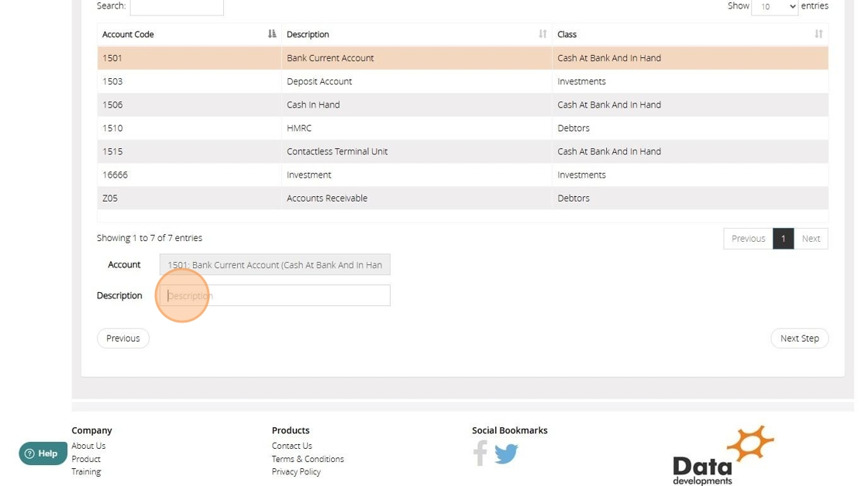868x486 pixels.
Task: Click the Data Developments logo
Action: point(723,456)
